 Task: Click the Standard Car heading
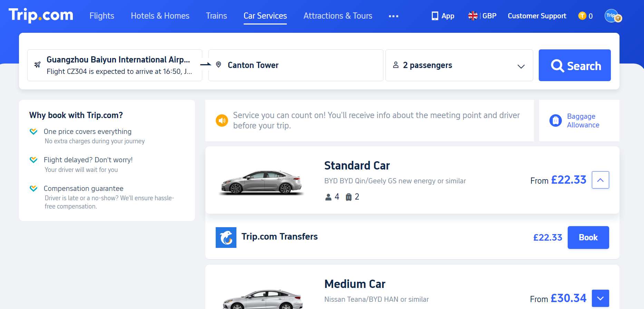pos(357,166)
